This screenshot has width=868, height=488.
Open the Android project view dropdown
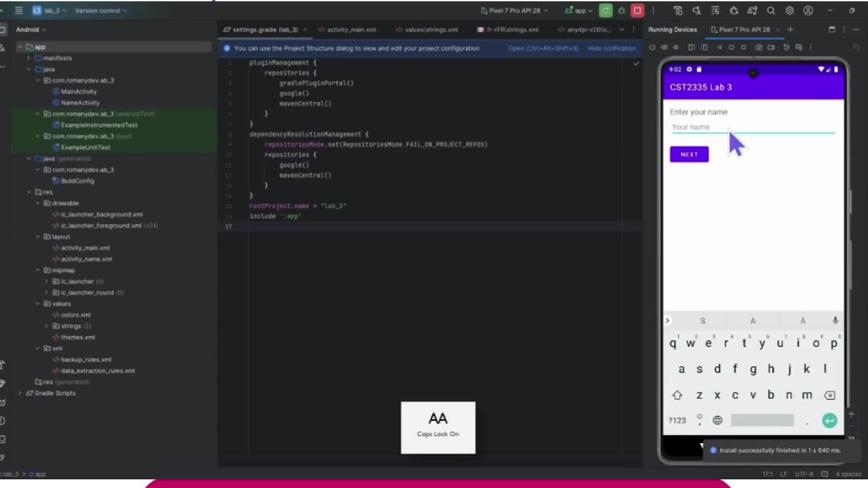[x=31, y=29]
